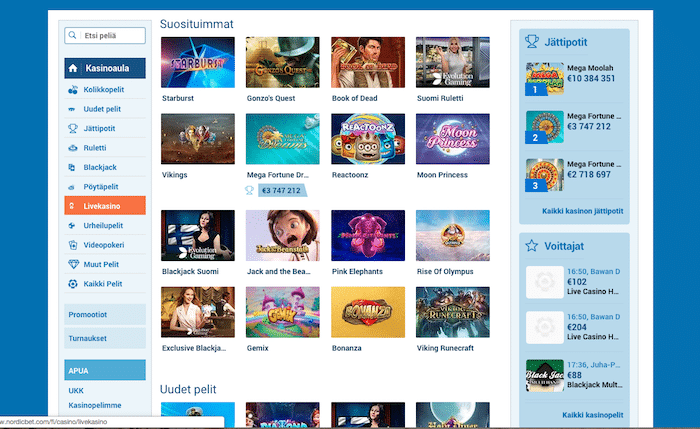The width and height of the screenshot is (700, 429).
Task: Open Blackjack category in sidebar
Action: tap(105, 167)
